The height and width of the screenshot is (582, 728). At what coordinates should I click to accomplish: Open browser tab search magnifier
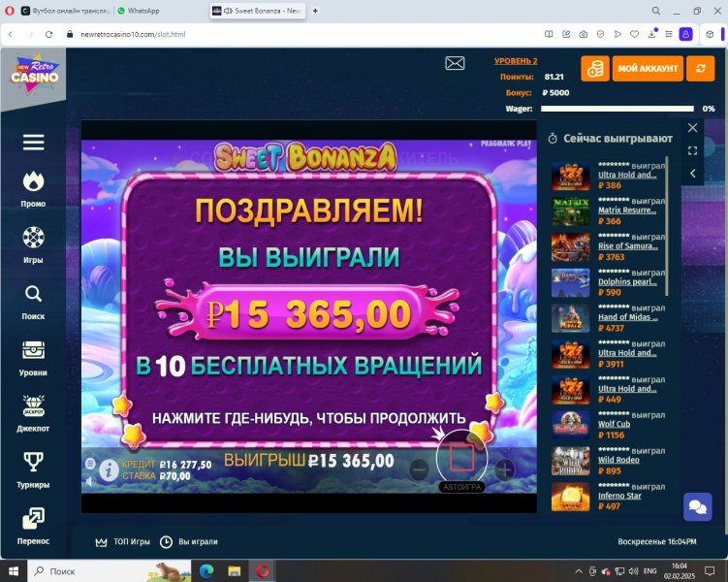[x=655, y=11]
